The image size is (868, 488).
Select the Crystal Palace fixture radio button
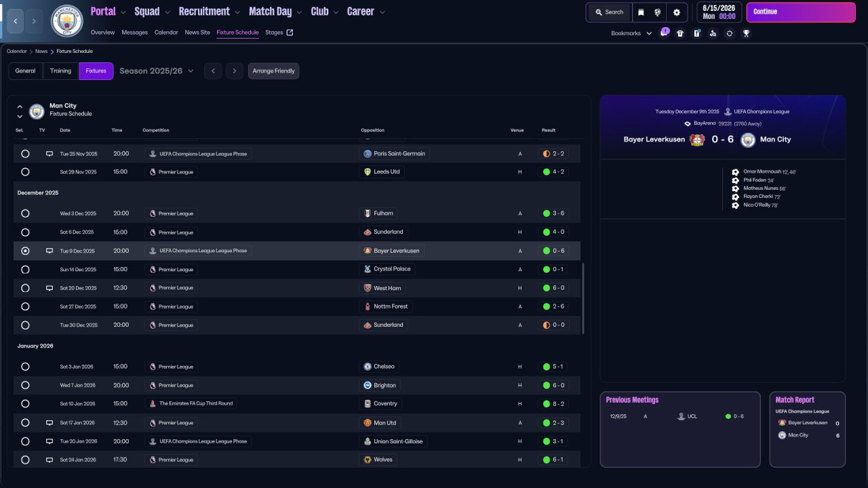tap(25, 269)
